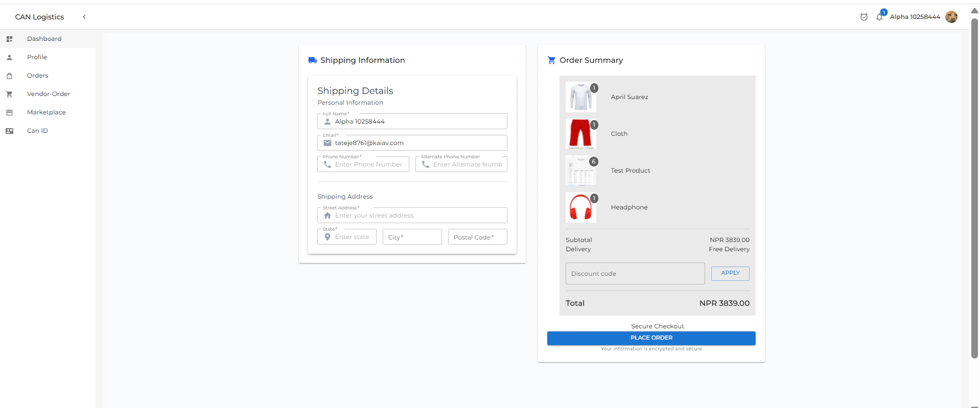The image size is (980, 408).
Task: Click the Alpha 10258444 username in header
Action: pyautogui.click(x=915, y=17)
